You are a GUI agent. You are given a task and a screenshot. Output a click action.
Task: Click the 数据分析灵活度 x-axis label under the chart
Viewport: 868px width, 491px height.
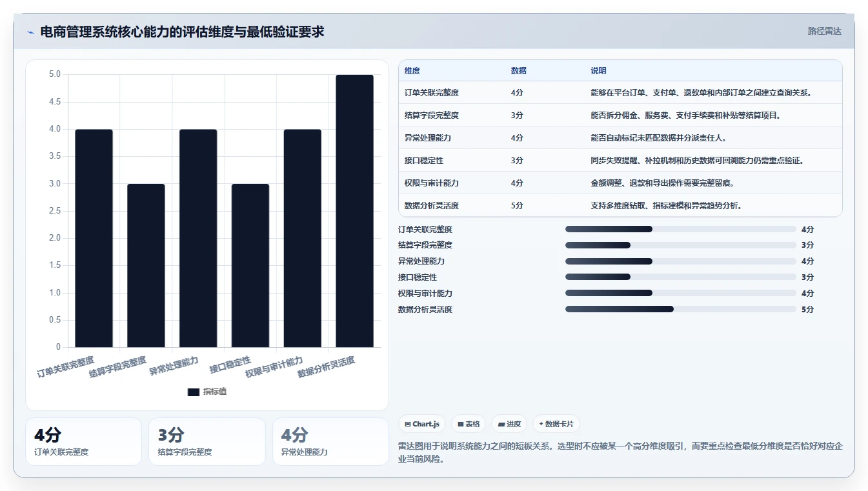coord(326,366)
